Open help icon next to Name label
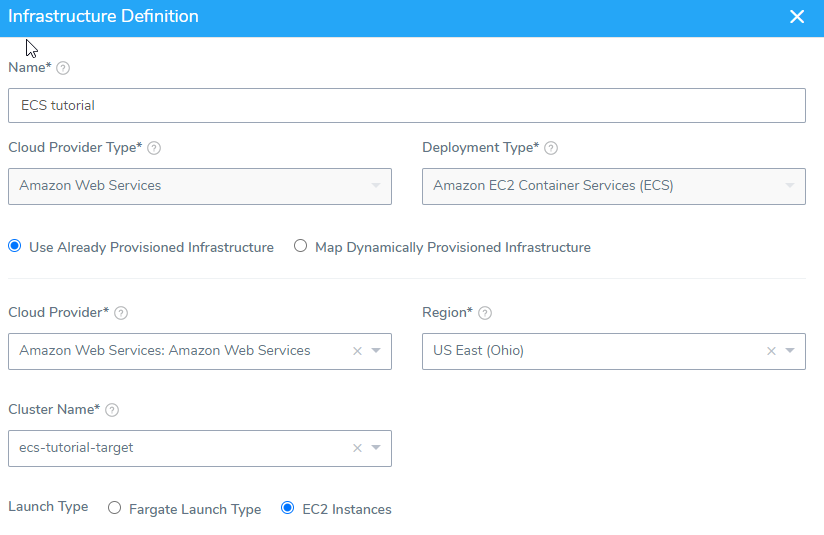The width and height of the screenshot is (824, 535). point(63,68)
